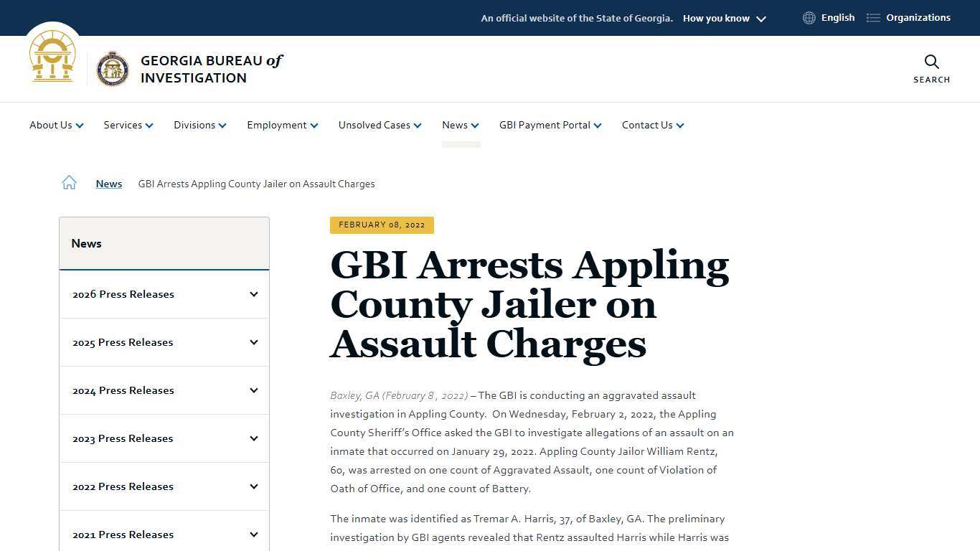980x551 pixels.
Task: Click the home icon in the breadcrumb
Action: pos(69,182)
